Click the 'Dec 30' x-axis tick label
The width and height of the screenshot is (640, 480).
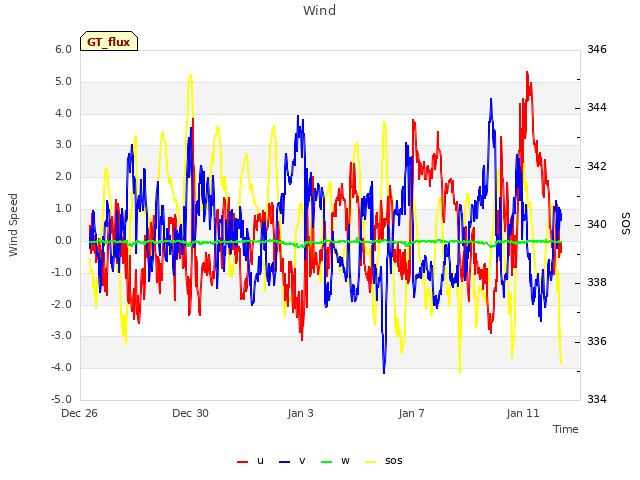click(191, 413)
